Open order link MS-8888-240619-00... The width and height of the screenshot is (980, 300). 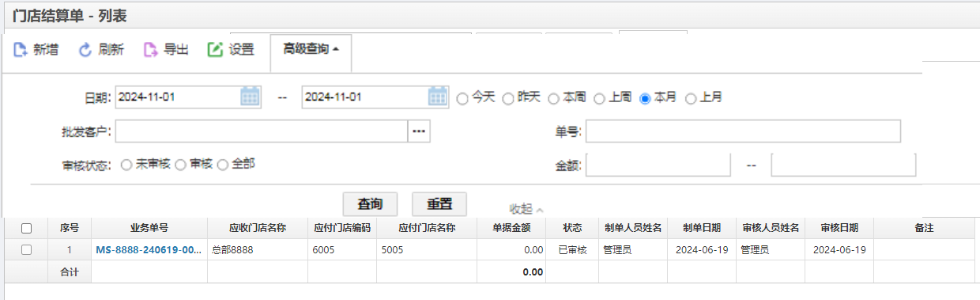[x=149, y=249]
